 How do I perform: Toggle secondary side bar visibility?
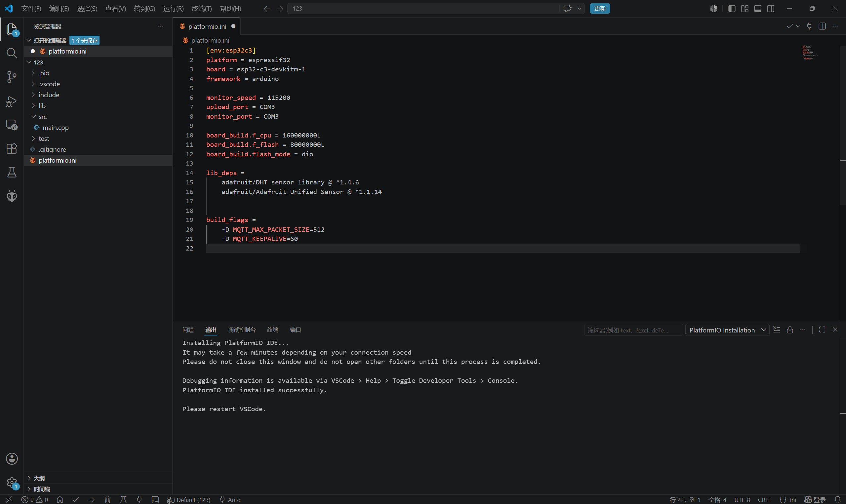point(771,9)
